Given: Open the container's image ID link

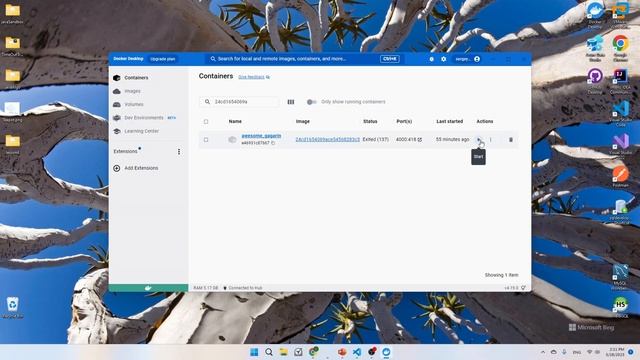Looking at the screenshot, I should tap(328, 139).
